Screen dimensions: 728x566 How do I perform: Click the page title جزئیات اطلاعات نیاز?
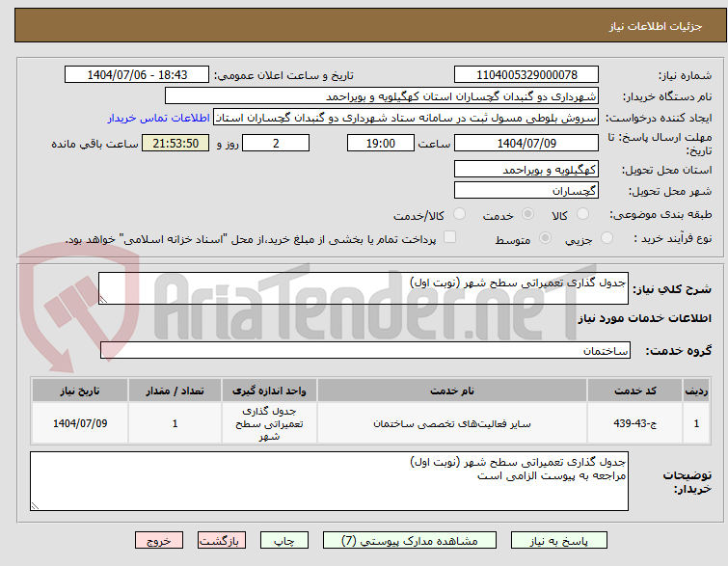[x=655, y=26]
